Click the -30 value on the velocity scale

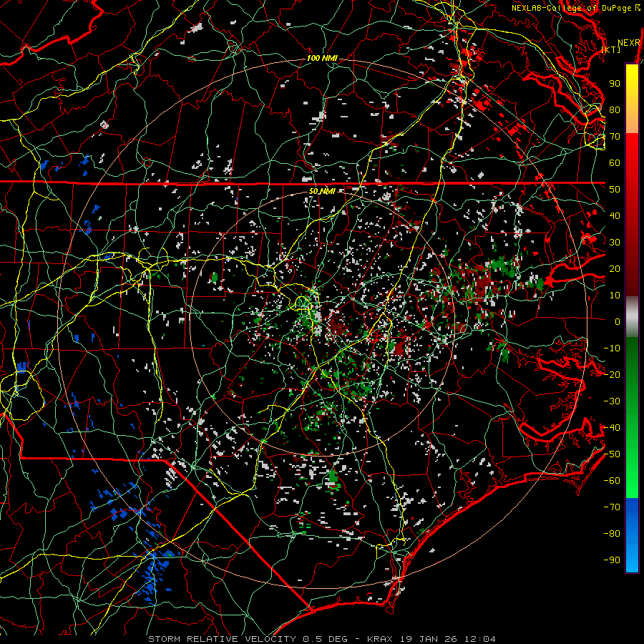click(612, 401)
